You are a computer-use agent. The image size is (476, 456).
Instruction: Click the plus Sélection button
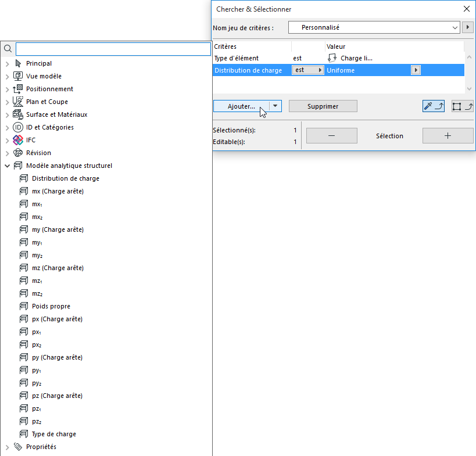(448, 135)
